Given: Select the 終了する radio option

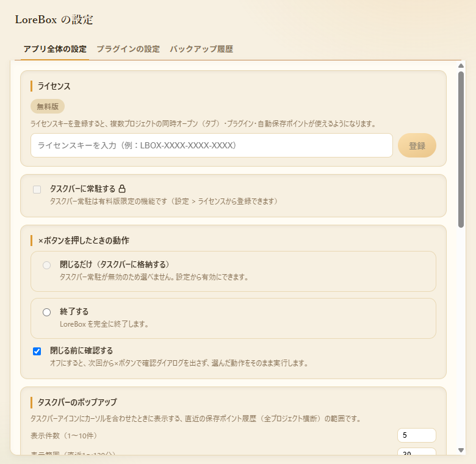Looking at the screenshot, I should [x=47, y=312].
